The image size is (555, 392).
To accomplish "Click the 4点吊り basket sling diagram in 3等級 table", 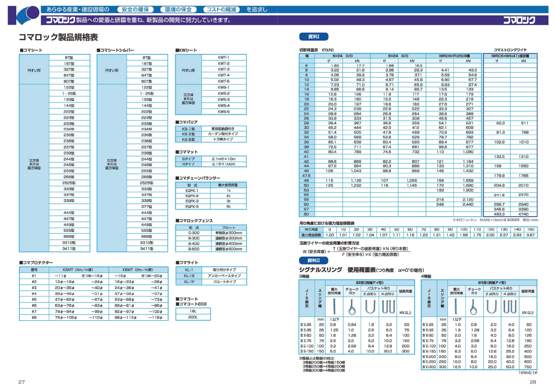I will tap(388, 307).
